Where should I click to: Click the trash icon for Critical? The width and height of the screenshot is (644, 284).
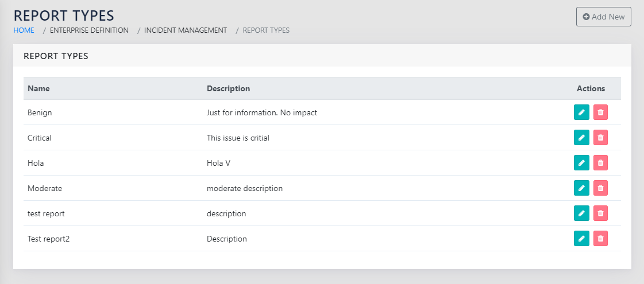point(600,138)
